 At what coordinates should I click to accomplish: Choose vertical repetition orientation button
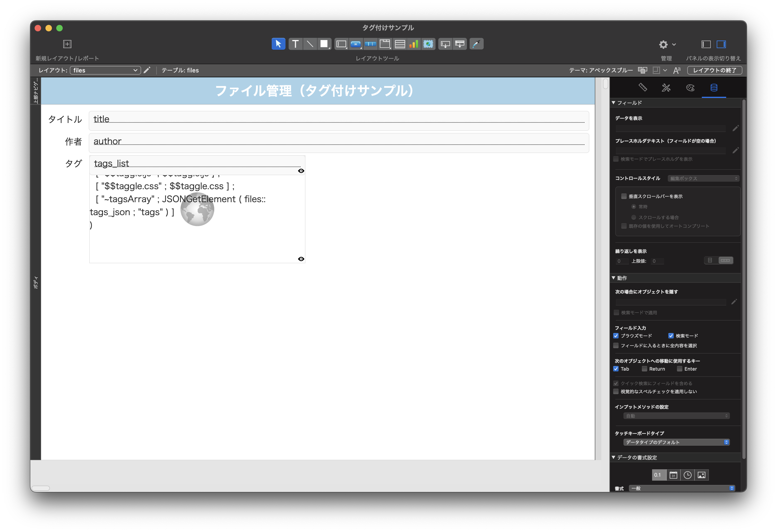710,261
